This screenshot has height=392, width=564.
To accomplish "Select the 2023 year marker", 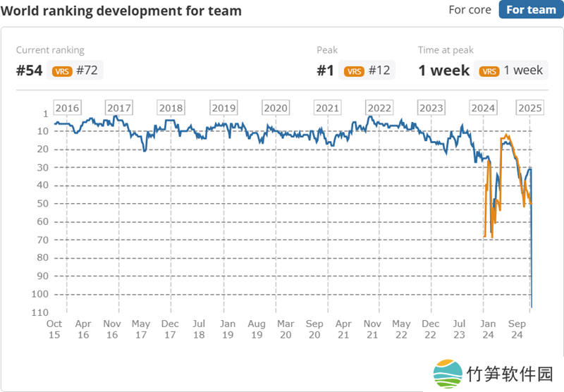I will [431, 108].
